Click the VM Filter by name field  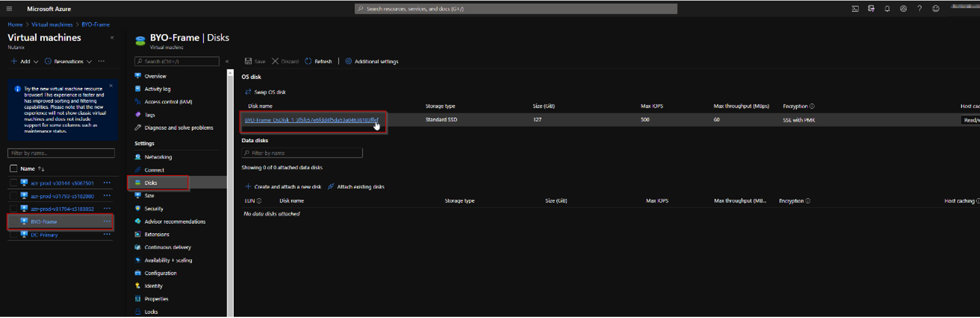[61, 153]
